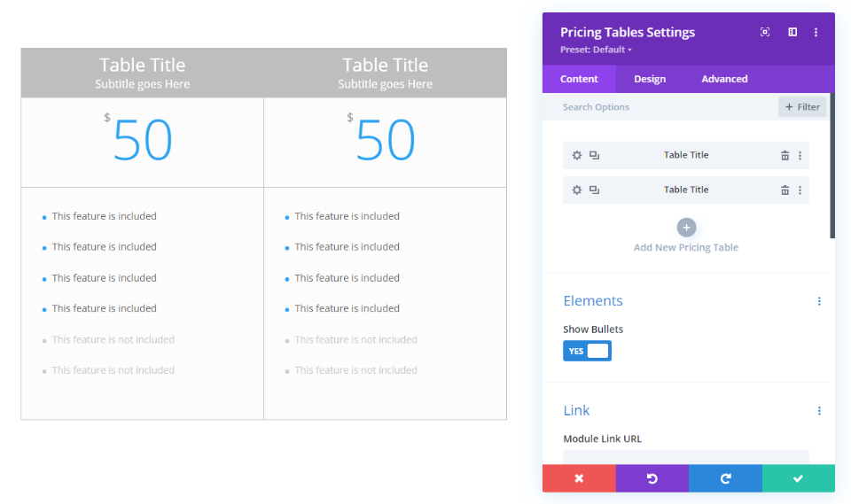
Task: Click the Module Link URL text field
Action: [686, 457]
